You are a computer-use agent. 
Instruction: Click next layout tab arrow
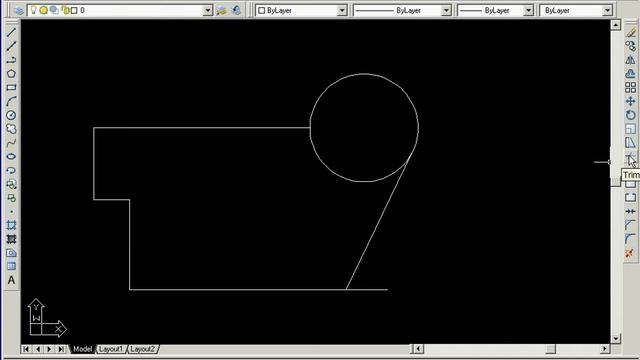pyautogui.click(x=49, y=349)
